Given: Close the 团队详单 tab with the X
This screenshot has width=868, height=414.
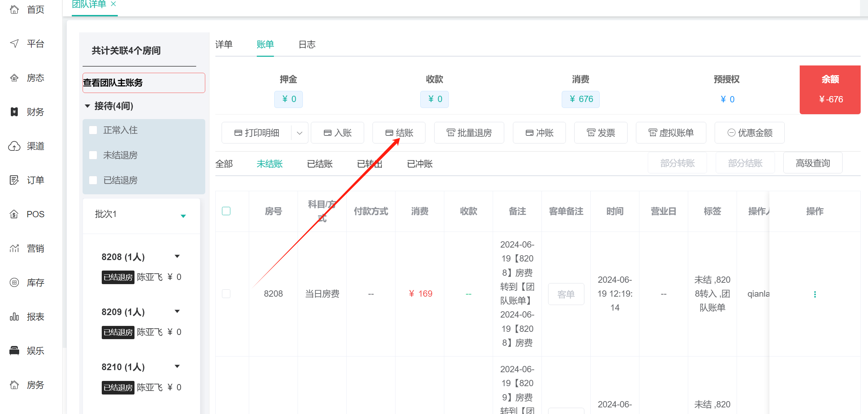Looking at the screenshot, I should pyautogui.click(x=113, y=4).
